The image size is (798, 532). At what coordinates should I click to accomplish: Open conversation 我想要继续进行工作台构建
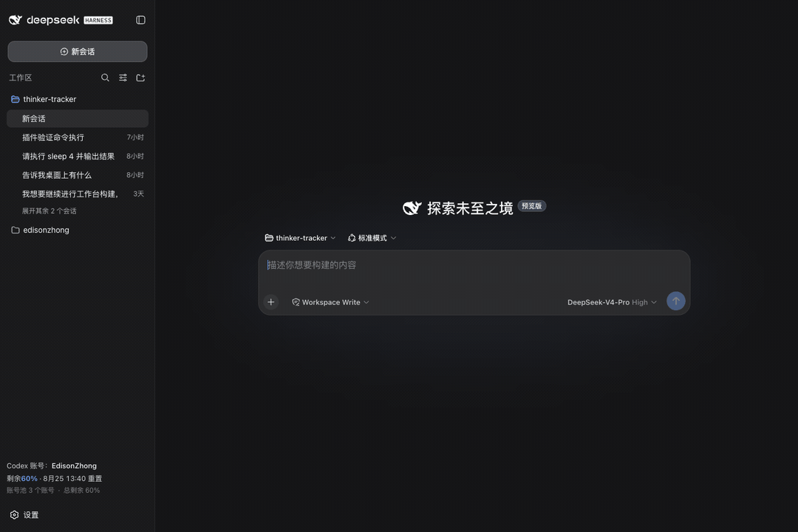(78, 194)
